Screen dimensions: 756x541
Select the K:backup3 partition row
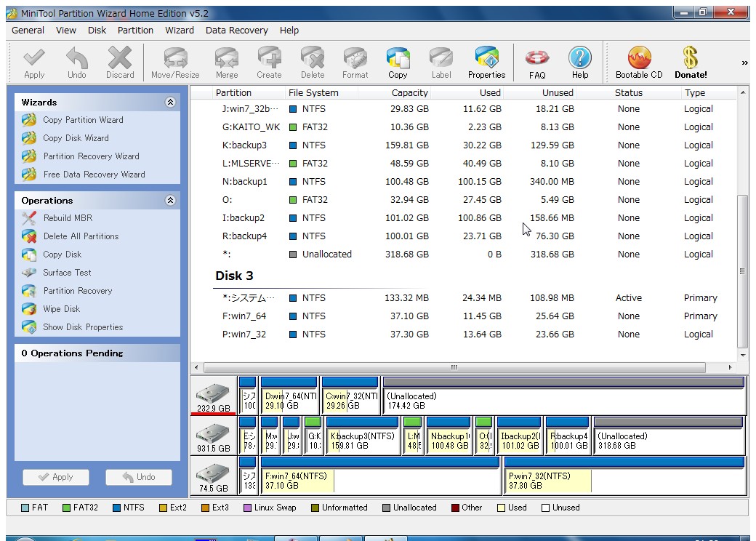[463, 145]
